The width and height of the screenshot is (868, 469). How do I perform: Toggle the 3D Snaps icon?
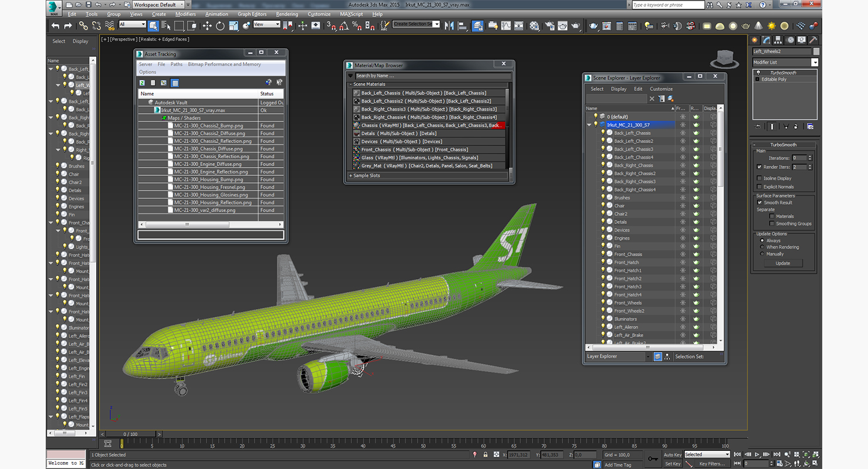coord(331,25)
